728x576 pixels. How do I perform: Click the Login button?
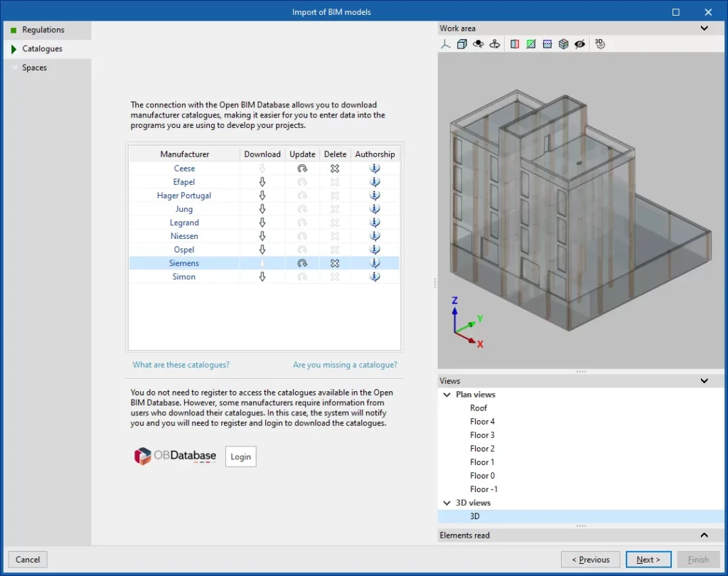[x=240, y=457]
